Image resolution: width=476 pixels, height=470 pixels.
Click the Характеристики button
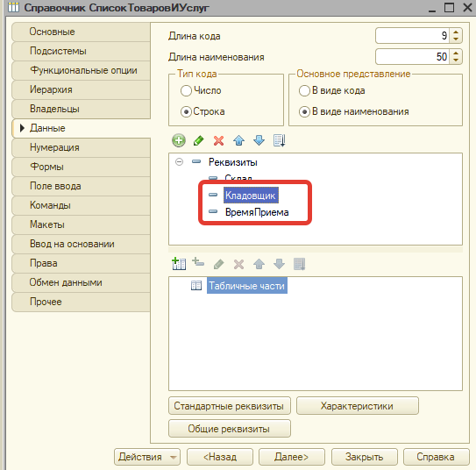(358, 406)
